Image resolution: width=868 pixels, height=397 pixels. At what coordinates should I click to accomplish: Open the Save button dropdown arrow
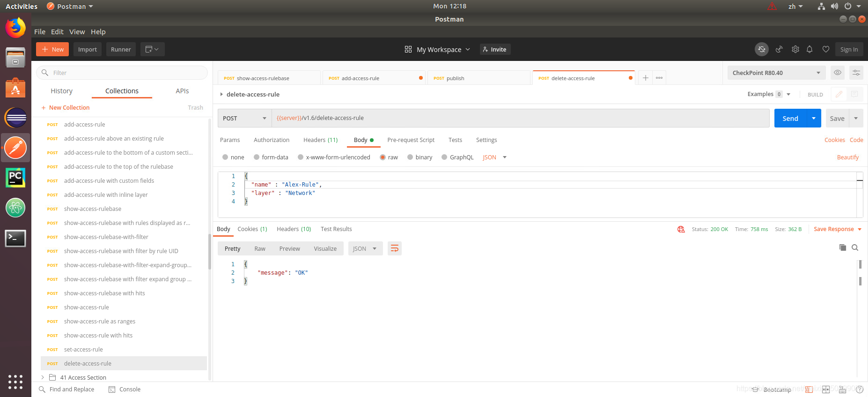856,118
